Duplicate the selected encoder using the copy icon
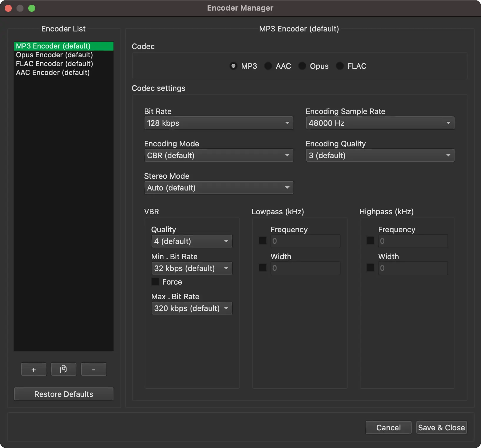The height and width of the screenshot is (448, 481). pos(64,369)
